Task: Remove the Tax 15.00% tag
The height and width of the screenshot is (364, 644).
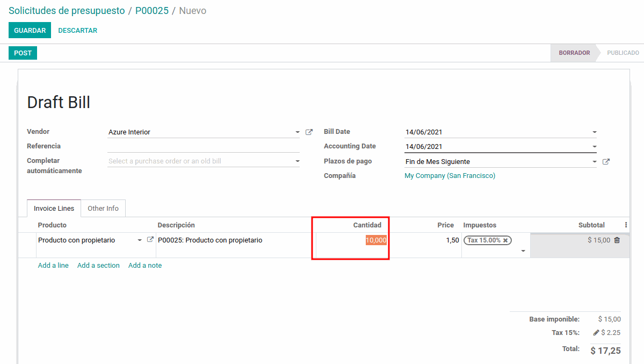Action: 505,240
